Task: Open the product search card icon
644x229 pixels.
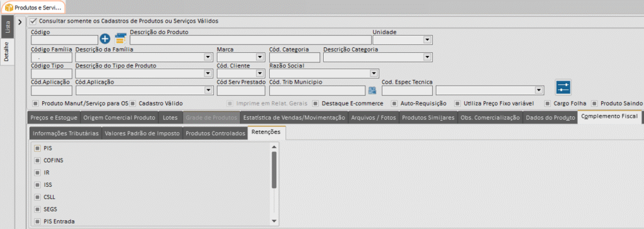Action: (x=120, y=39)
